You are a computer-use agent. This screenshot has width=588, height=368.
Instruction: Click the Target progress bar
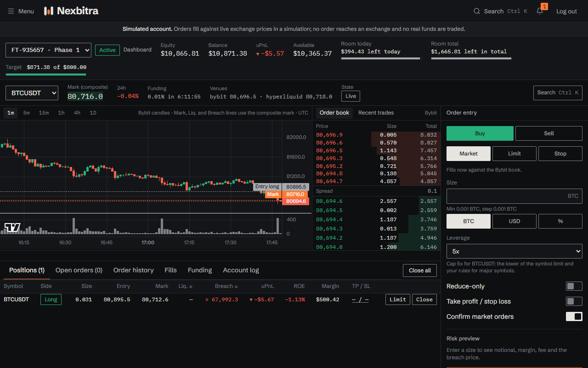46,74
